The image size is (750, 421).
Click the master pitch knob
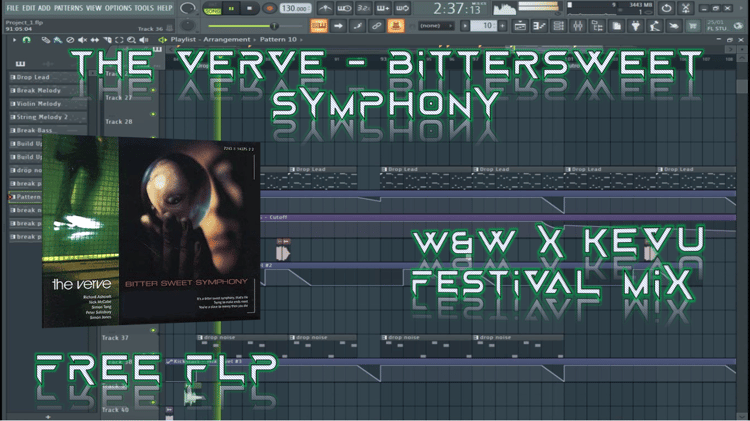[188, 25]
